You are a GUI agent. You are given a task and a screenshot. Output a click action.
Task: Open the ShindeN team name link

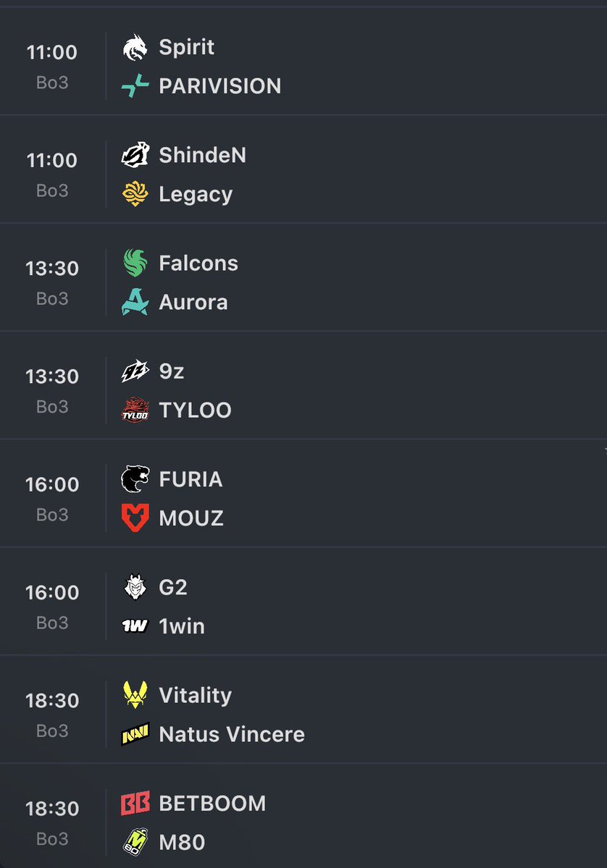click(202, 155)
